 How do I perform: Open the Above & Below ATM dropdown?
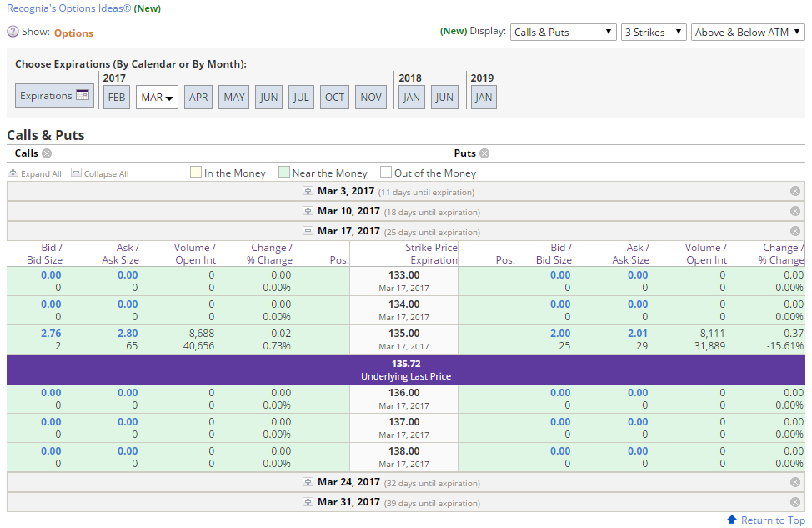pyautogui.click(x=748, y=33)
